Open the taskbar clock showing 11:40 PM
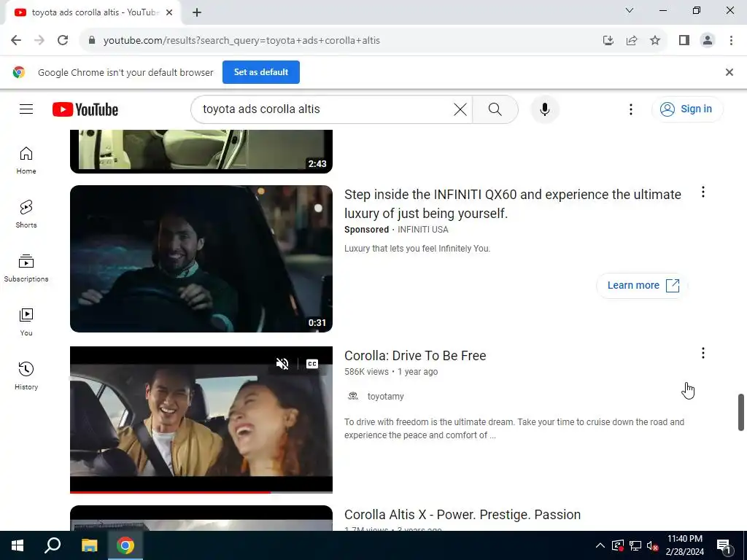Viewport: 747px width, 560px height. click(x=684, y=545)
